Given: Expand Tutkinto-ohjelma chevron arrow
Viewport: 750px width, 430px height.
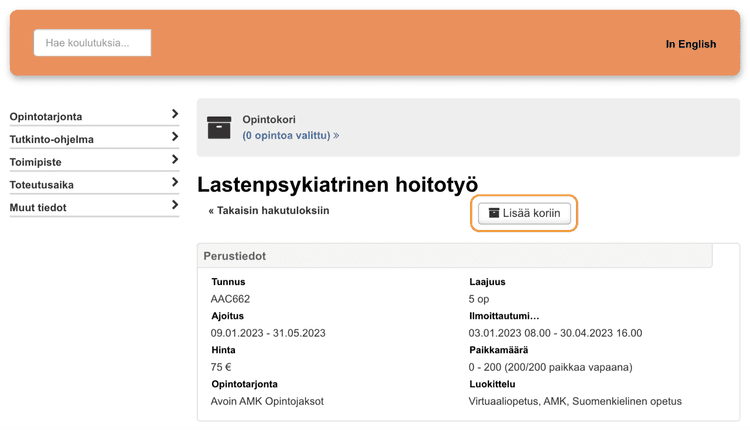Looking at the screenshot, I should point(175,137).
